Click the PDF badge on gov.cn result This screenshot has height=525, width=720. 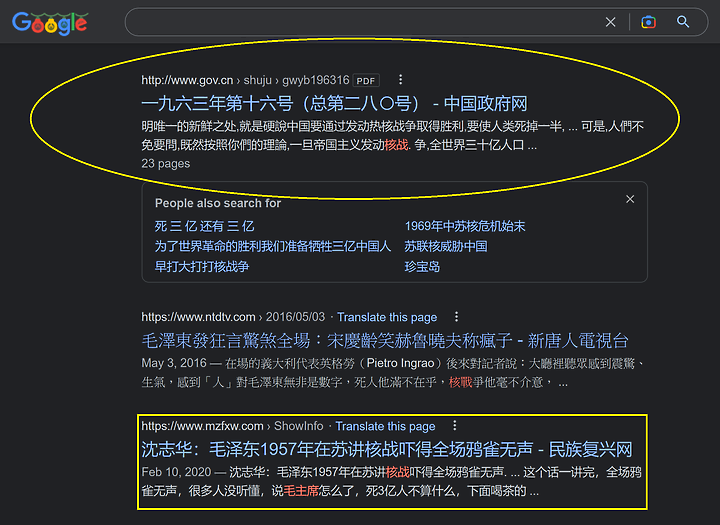coord(366,81)
